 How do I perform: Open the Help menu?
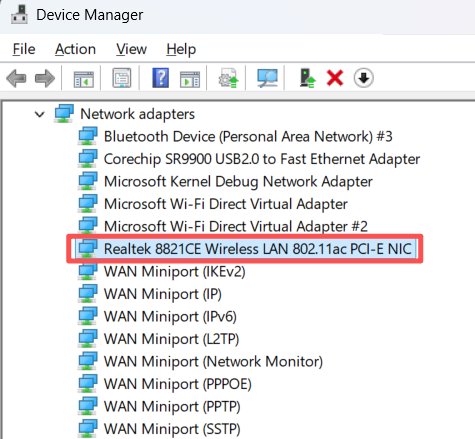click(181, 49)
